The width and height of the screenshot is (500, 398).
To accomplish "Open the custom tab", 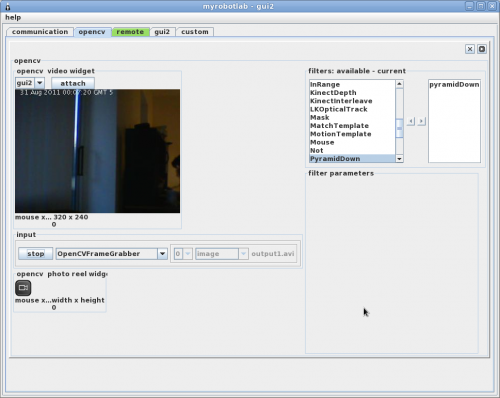I will (195, 32).
